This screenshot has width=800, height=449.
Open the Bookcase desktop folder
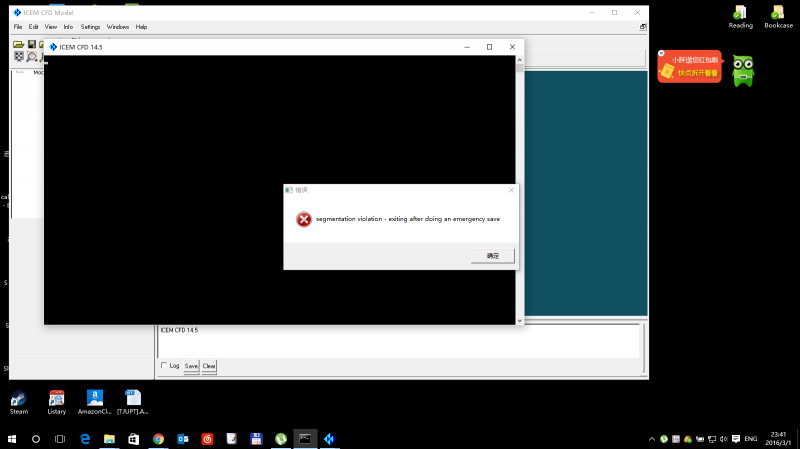click(779, 17)
